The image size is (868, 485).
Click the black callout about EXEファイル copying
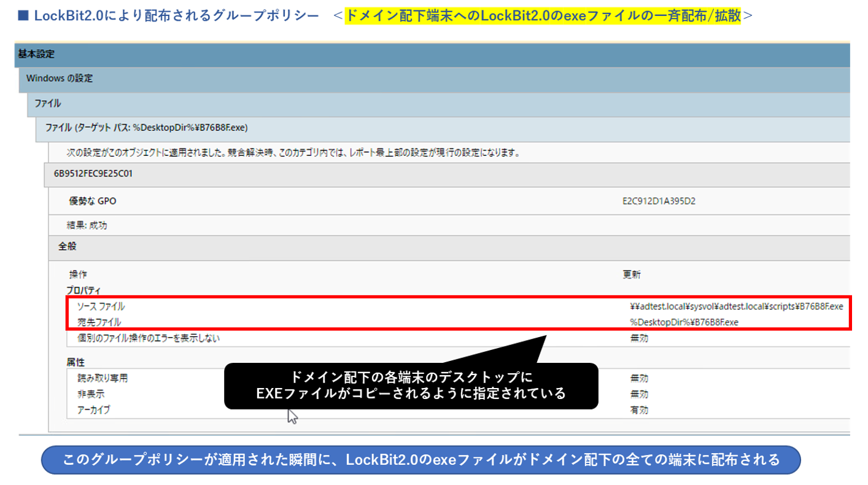coord(410,386)
